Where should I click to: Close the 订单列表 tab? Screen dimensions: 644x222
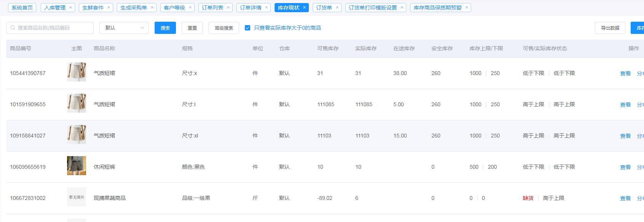tap(228, 7)
